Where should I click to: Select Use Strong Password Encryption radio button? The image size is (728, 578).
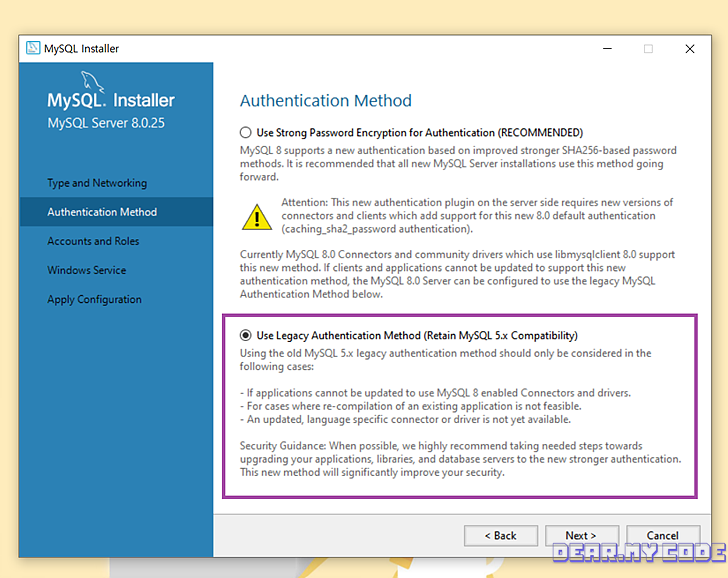point(246,133)
